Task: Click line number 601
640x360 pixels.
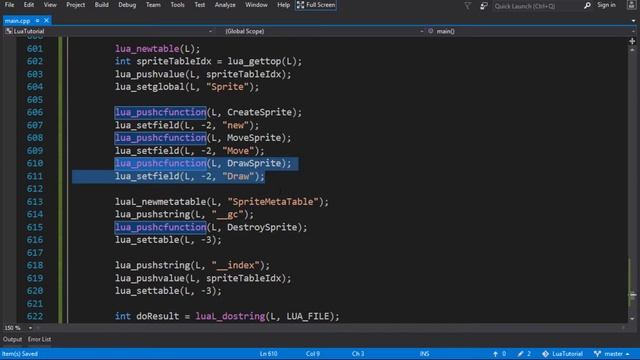Action: (35, 49)
